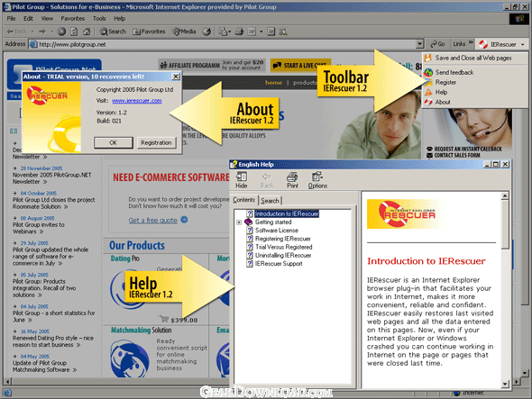Open the Help menu in IE menu bar
Screen dimensions: 532x399
tap(119, 18)
